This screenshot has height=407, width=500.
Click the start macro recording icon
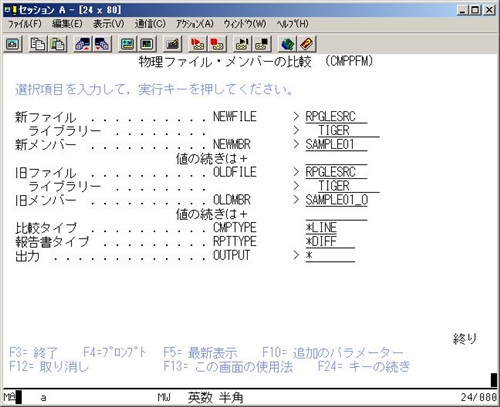click(197, 44)
